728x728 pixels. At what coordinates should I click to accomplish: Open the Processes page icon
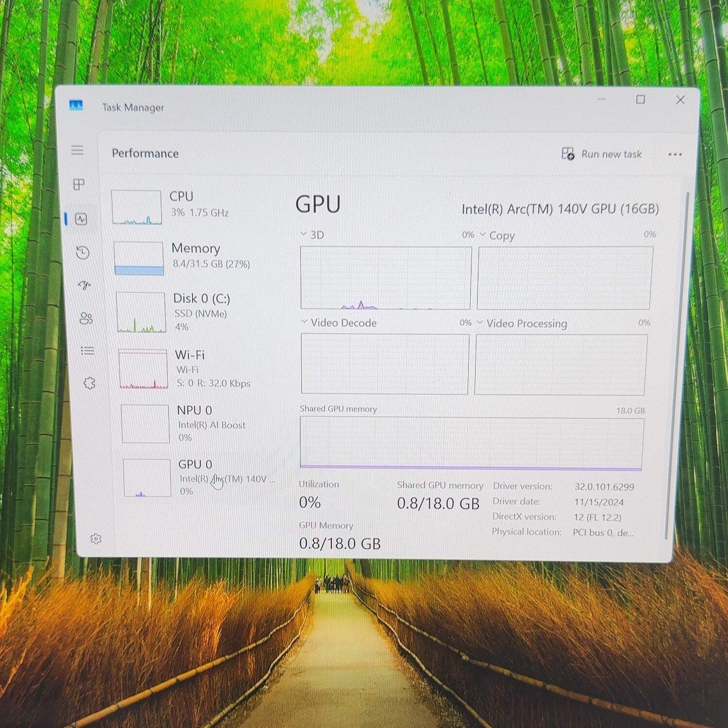(79, 184)
